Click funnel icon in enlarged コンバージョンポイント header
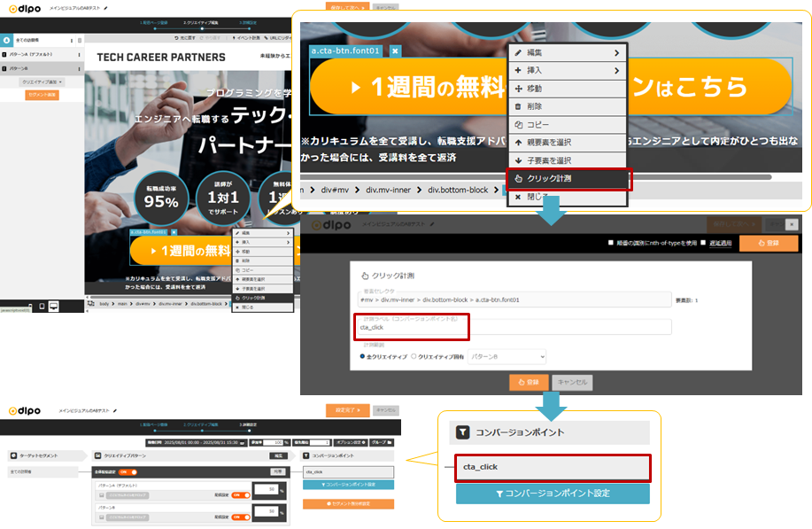Image resolution: width=812 pixels, height=529 pixels. [462, 432]
